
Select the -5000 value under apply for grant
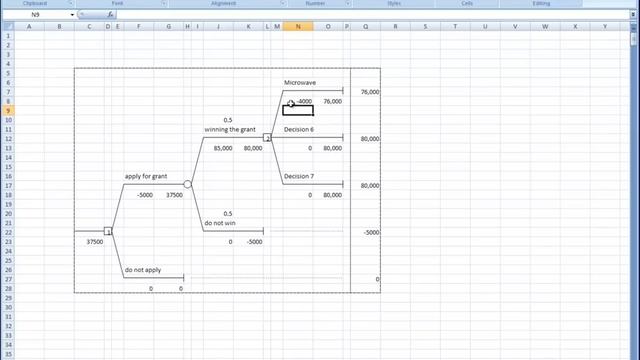click(145, 195)
